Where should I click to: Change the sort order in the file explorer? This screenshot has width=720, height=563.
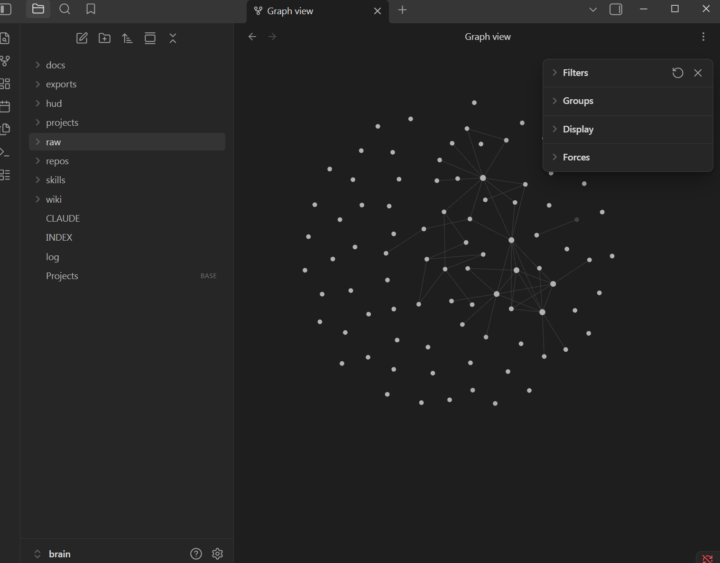pyautogui.click(x=127, y=38)
